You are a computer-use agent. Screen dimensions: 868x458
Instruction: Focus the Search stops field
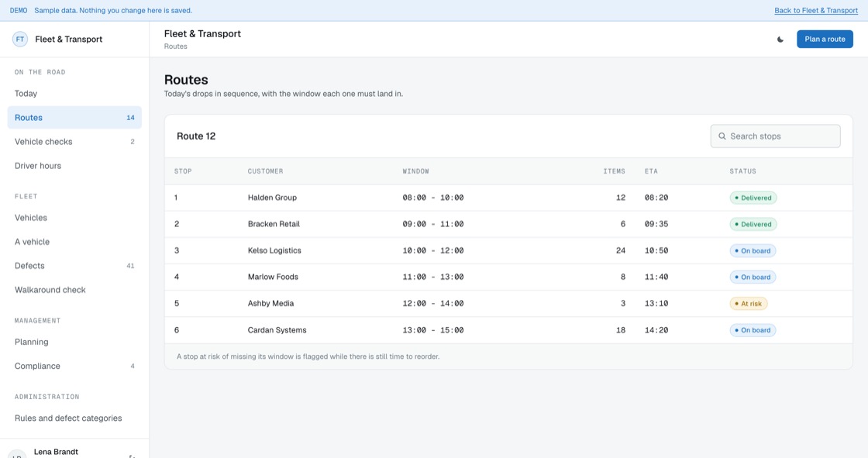775,136
